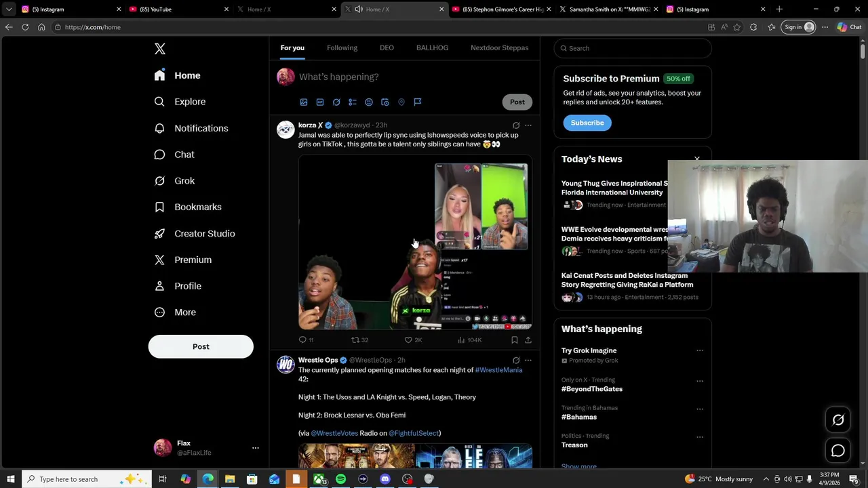This screenshot has height=488, width=868.
Task: Open the #BeyondTheGates trend
Action: [592, 389]
